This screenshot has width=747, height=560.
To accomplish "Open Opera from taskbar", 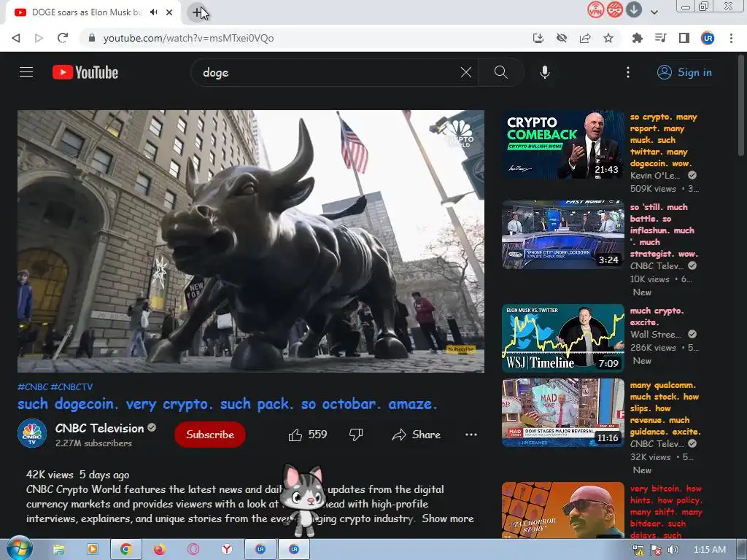I will point(193,550).
